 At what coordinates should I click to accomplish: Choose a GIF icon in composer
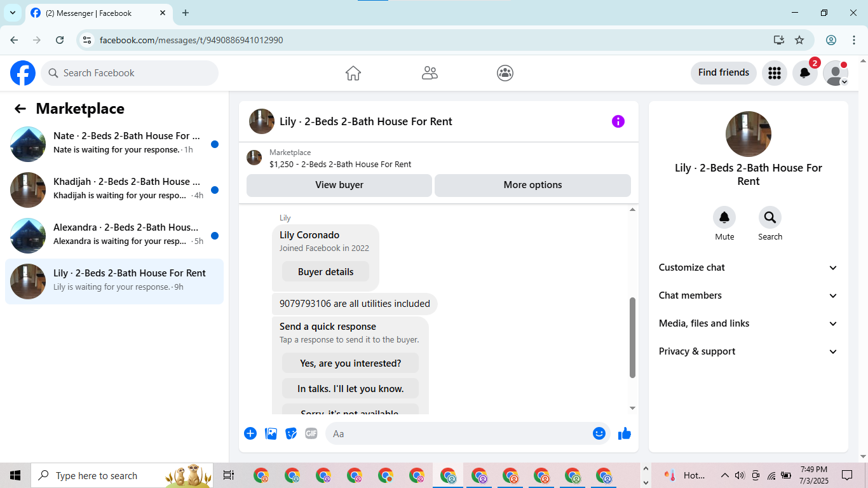click(x=311, y=433)
